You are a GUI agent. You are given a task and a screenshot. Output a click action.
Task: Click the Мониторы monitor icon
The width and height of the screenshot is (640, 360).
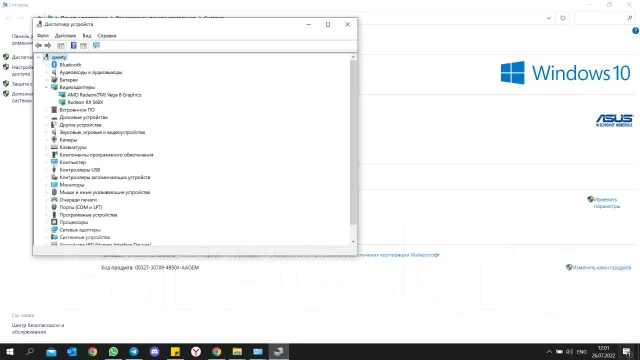(x=54, y=185)
